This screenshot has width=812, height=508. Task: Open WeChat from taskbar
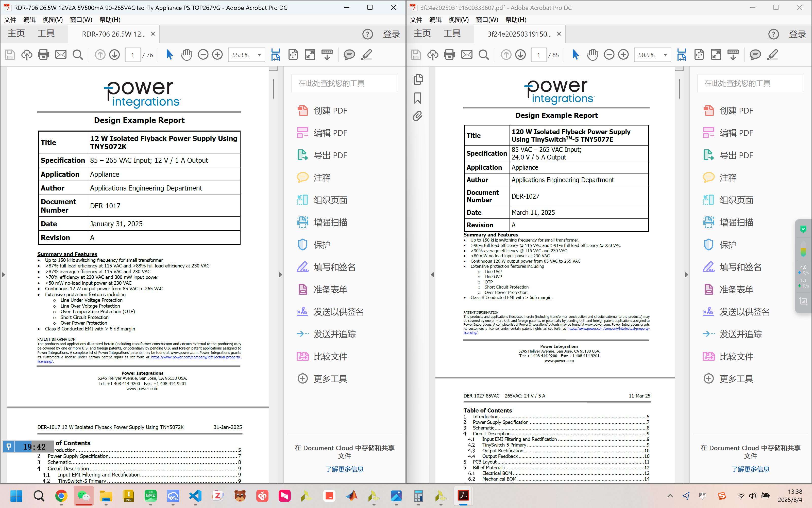click(x=83, y=496)
